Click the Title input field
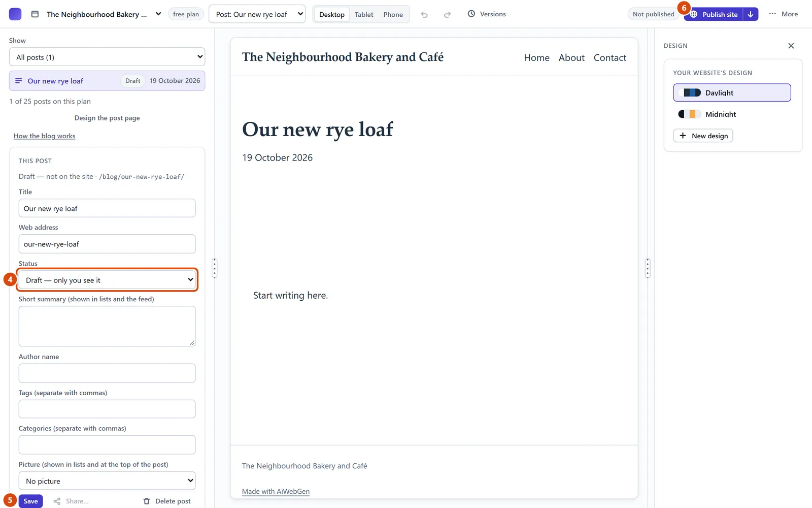This screenshot has height=508, width=812. pos(107,208)
